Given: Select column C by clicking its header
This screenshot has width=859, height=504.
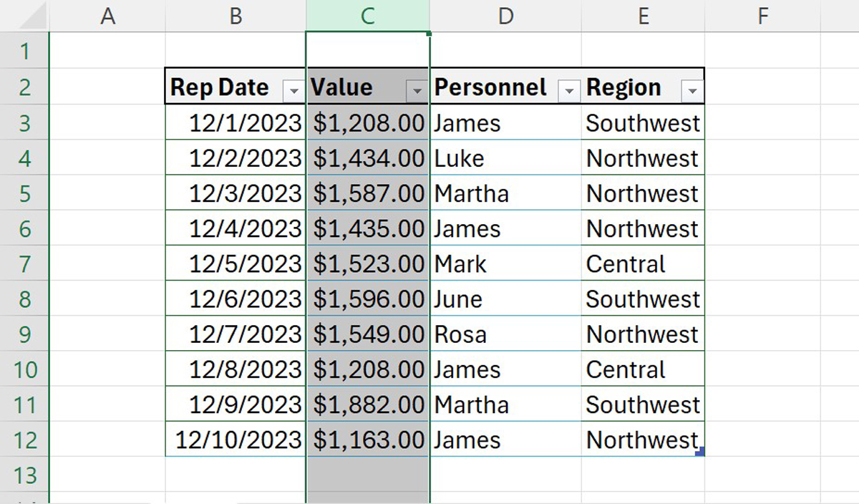Looking at the screenshot, I should [x=367, y=14].
